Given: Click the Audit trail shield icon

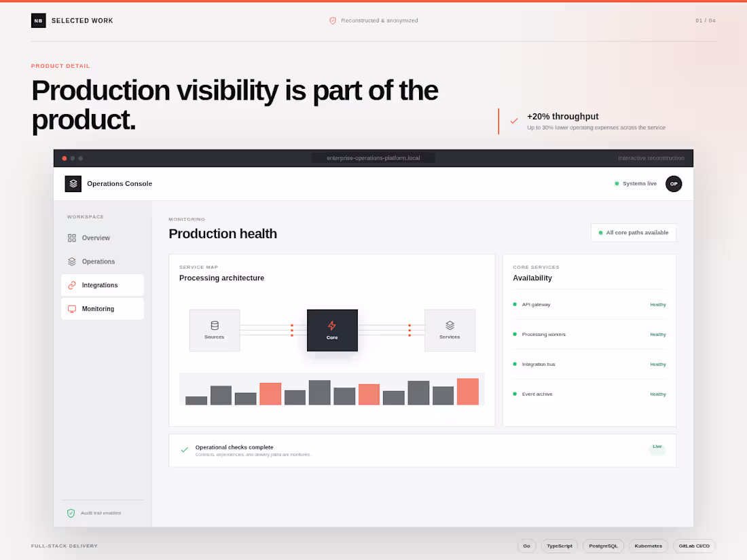Looking at the screenshot, I should pos(71,513).
